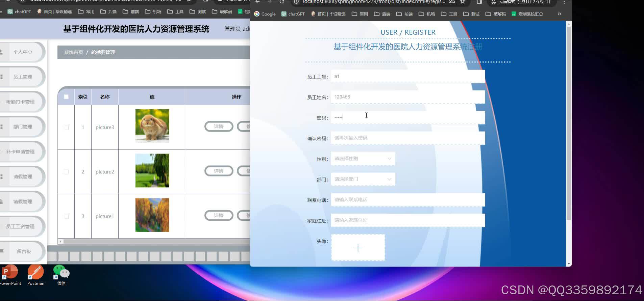Click 系统首页 breadcrumb link

74,52
